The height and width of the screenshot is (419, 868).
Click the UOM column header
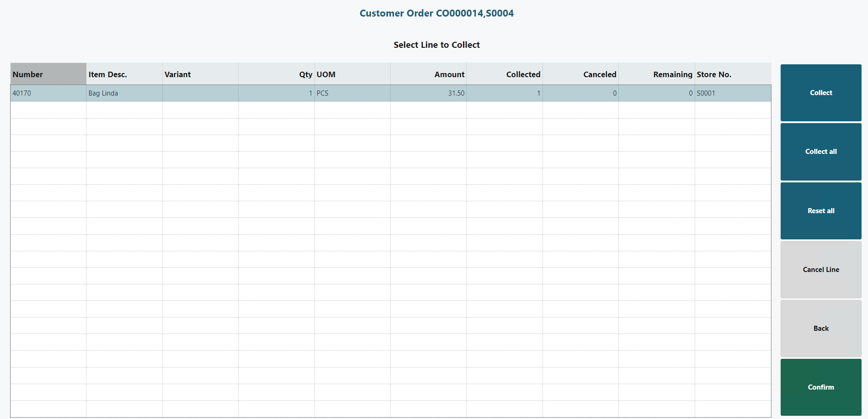[352, 74]
